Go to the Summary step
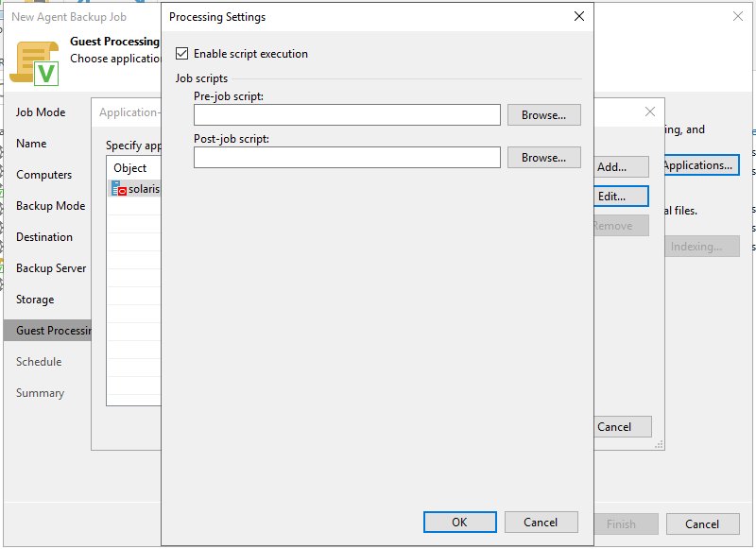The width and height of the screenshot is (756, 549). click(40, 393)
